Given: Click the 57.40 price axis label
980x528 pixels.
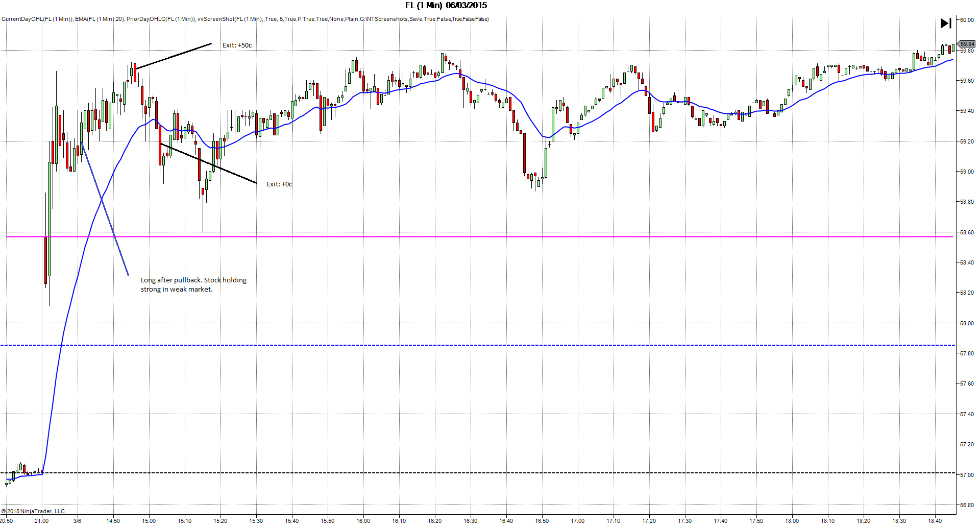Looking at the screenshot, I should (967, 414).
